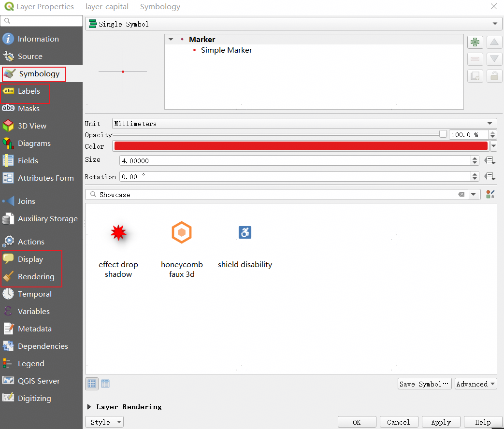Click the Move symbol layer down arrow

click(494, 59)
